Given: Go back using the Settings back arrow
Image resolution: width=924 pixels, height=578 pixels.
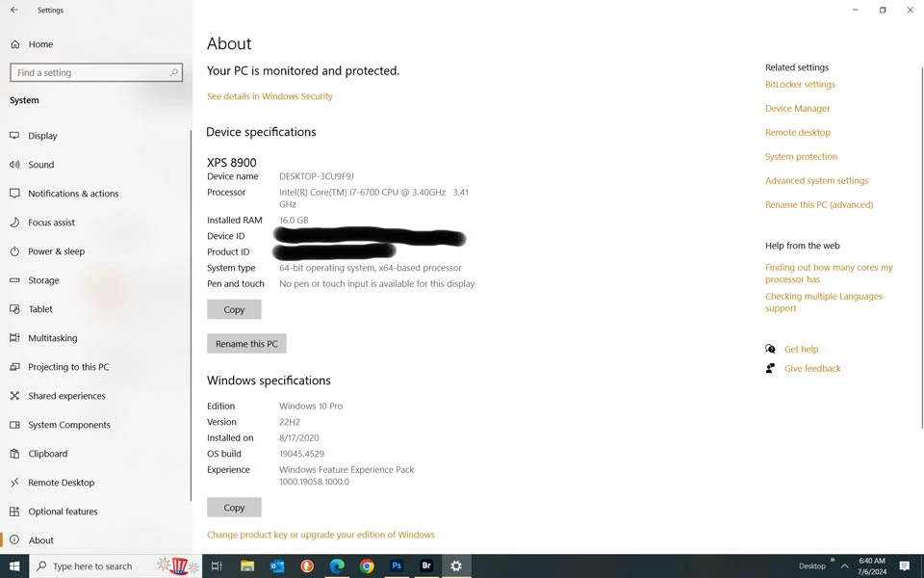Looking at the screenshot, I should click(14, 10).
